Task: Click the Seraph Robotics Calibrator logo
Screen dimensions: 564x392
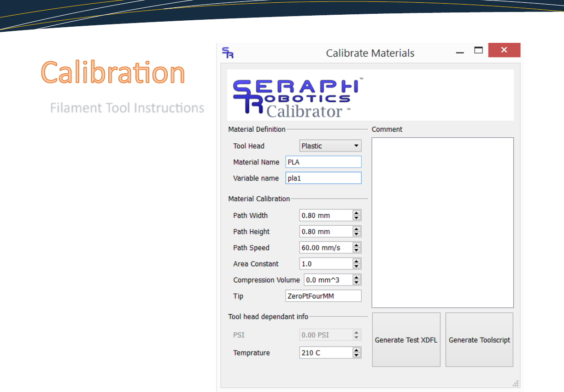Action: [x=295, y=97]
